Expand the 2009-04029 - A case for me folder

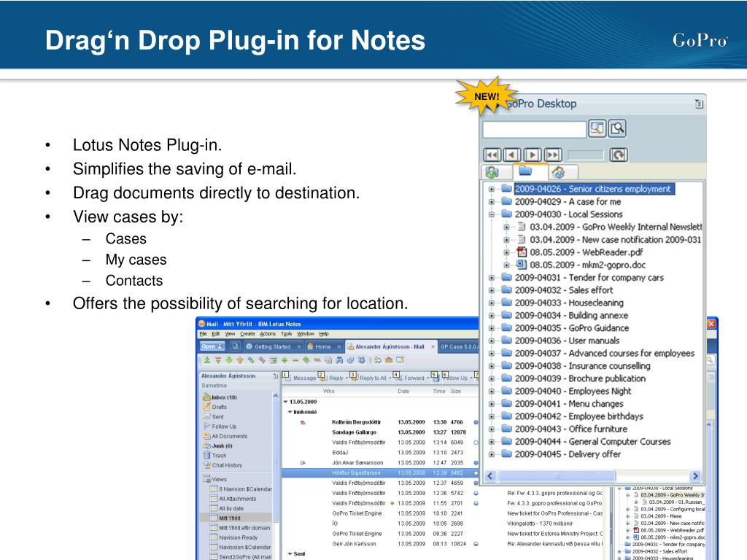tap(492, 202)
